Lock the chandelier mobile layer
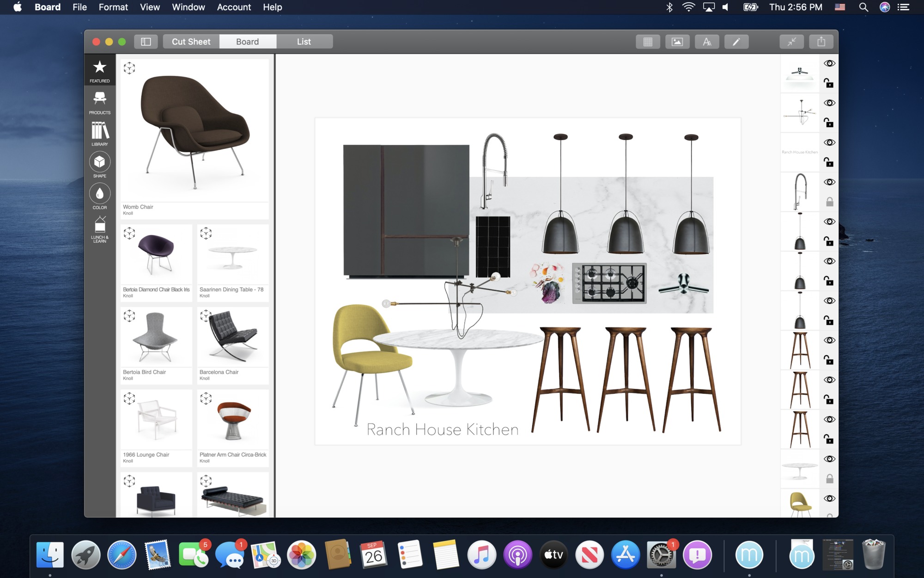Viewport: 924px width, 578px height. [829, 123]
